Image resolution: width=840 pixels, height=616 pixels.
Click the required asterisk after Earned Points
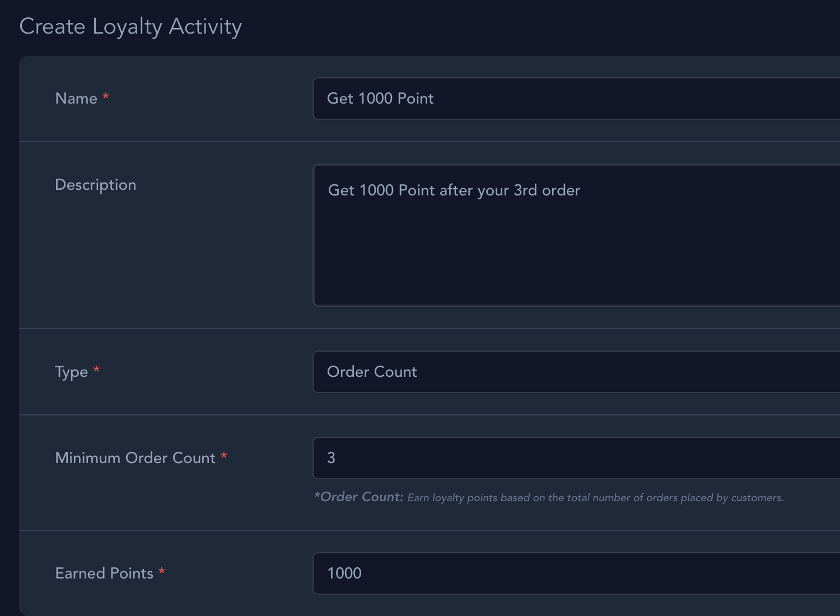(x=161, y=572)
